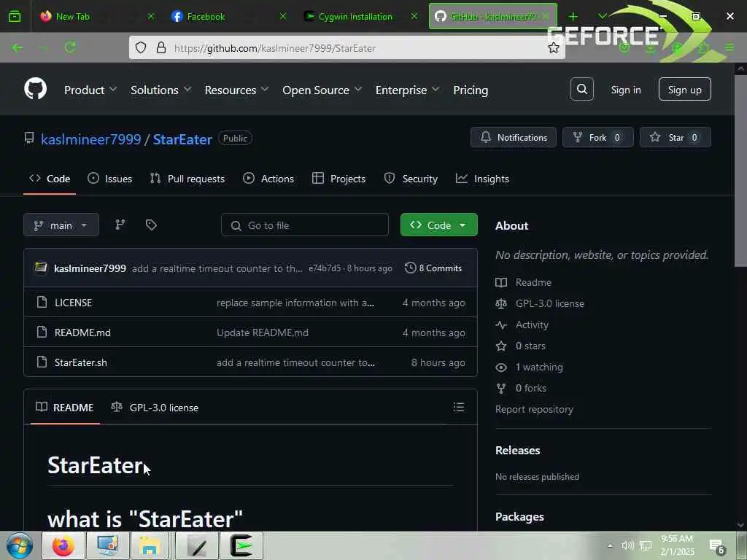The image size is (747, 560).
Task: Switch to the Actions tab
Action: pyautogui.click(x=268, y=179)
